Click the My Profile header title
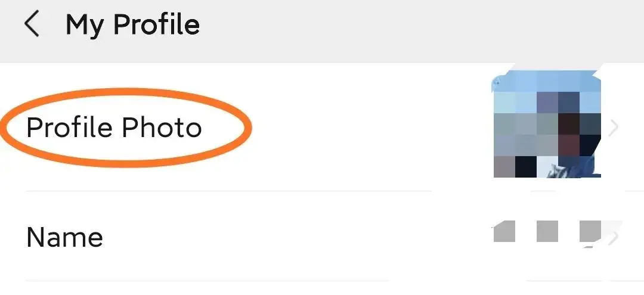This screenshot has width=644, height=295. 132,25
